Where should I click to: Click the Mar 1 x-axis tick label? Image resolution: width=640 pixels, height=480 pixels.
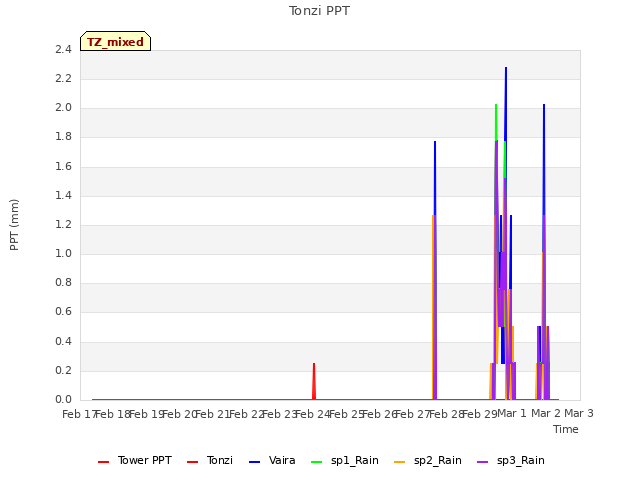click(x=512, y=413)
